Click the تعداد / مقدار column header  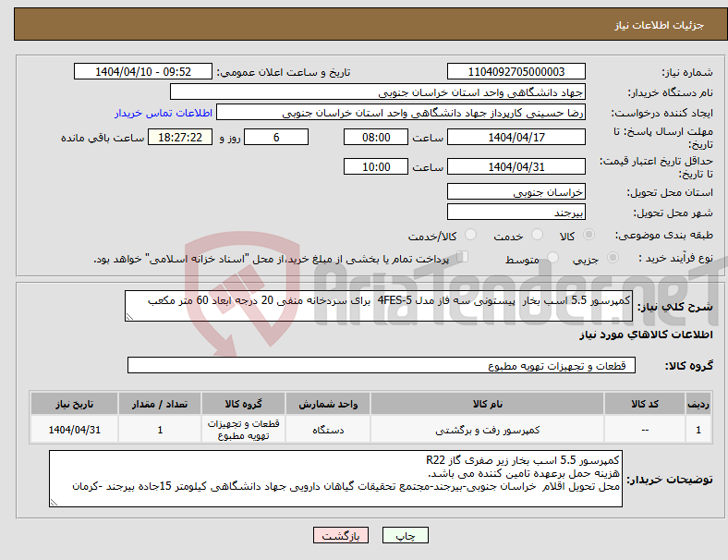click(160, 404)
